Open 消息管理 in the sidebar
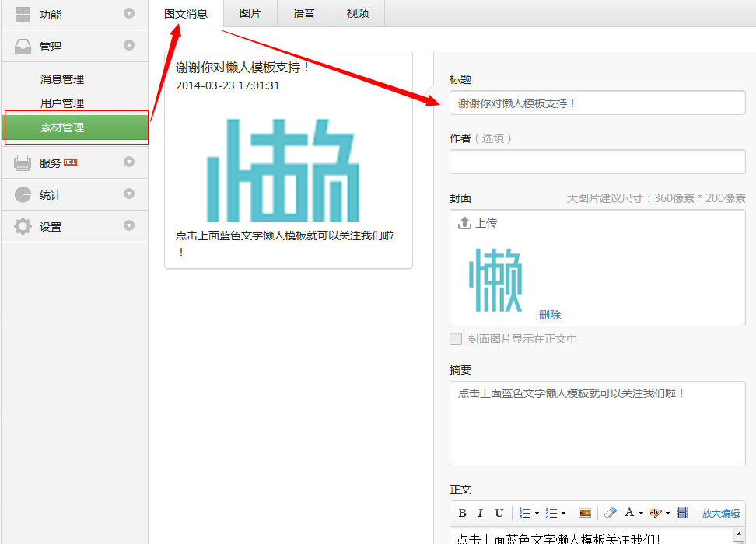Screen dimensions: 756x544 62,79
